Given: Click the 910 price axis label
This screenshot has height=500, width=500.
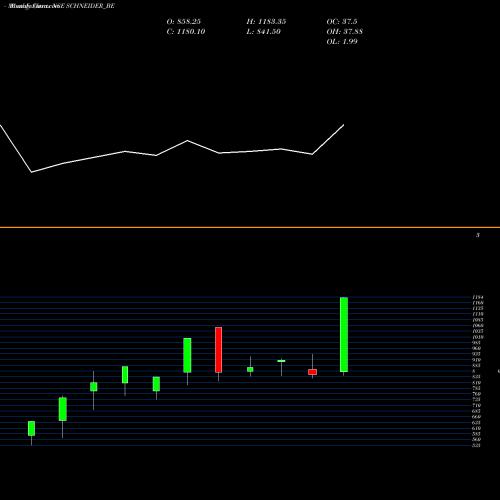Looking at the screenshot, I should pyautogui.click(x=476, y=360).
